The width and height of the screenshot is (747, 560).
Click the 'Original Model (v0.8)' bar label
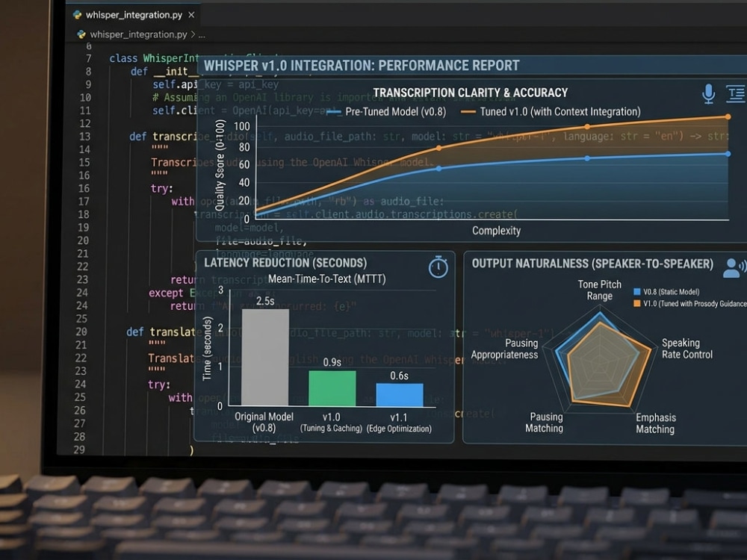click(x=264, y=422)
